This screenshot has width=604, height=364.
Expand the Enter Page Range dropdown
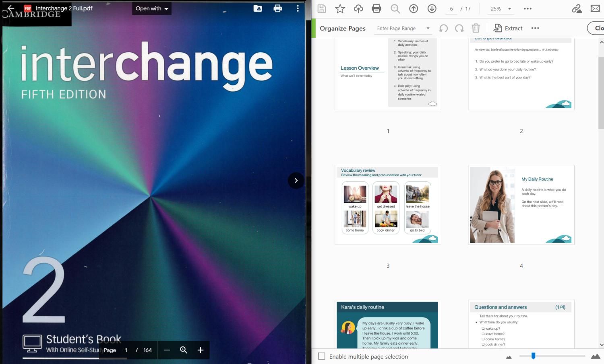point(428,28)
